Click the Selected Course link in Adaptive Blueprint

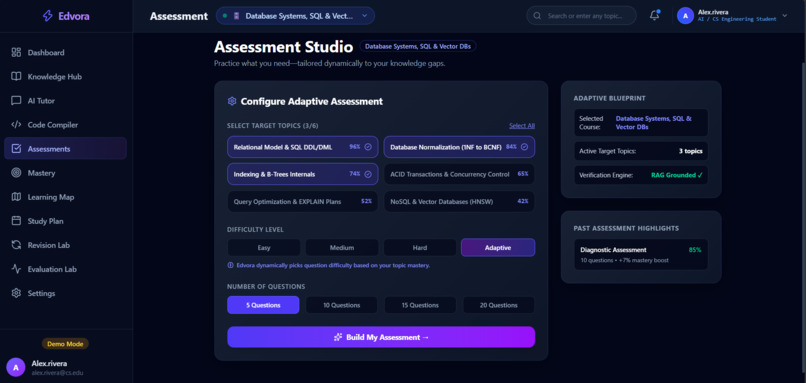coord(654,122)
